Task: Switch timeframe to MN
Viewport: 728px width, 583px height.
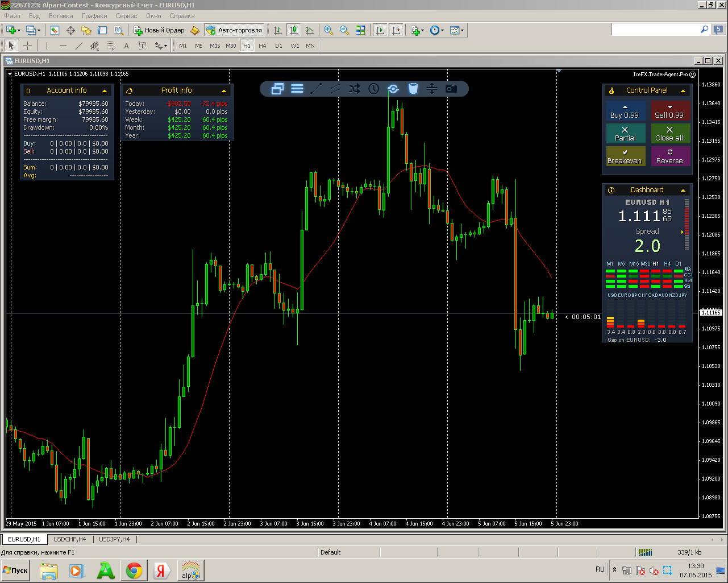Action: pyautogui.click(x=310, y=46)
